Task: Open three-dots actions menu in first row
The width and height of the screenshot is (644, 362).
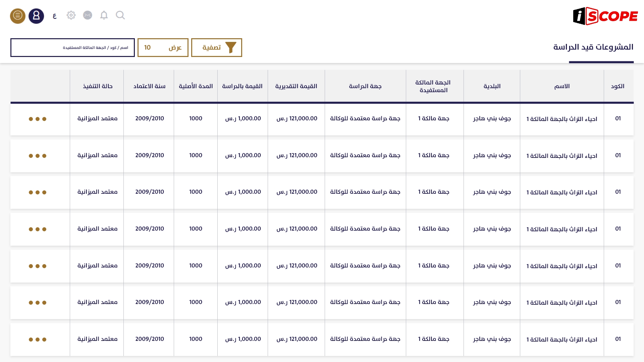Action: (38, 119)
